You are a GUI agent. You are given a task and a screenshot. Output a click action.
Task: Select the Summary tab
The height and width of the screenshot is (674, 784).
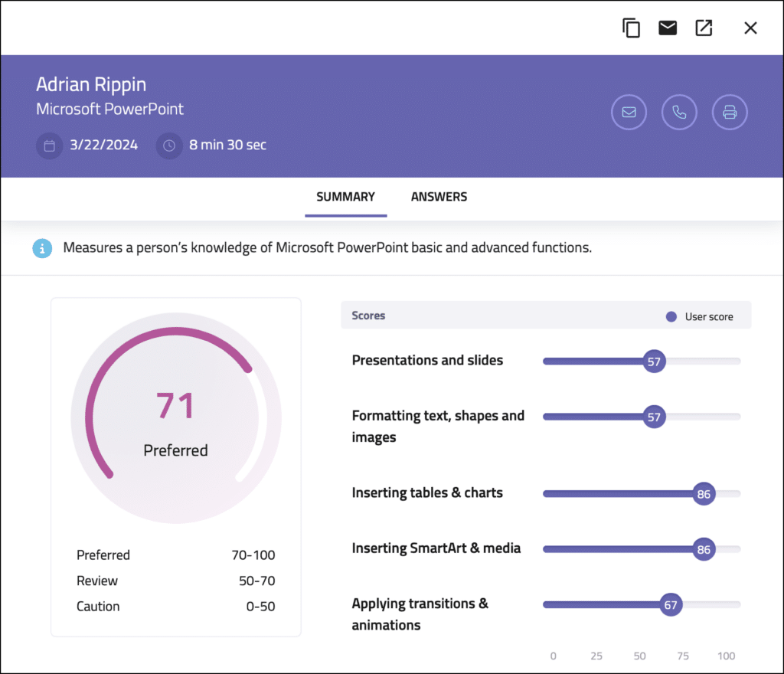(x=345, y=197)
